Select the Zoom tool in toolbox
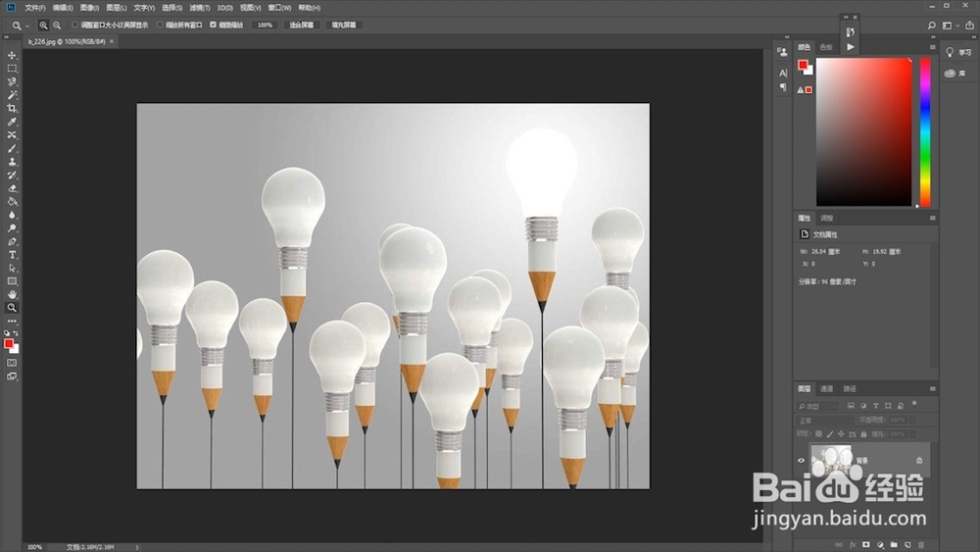Screen dimensions: 980x552 [x=12, y=308]
